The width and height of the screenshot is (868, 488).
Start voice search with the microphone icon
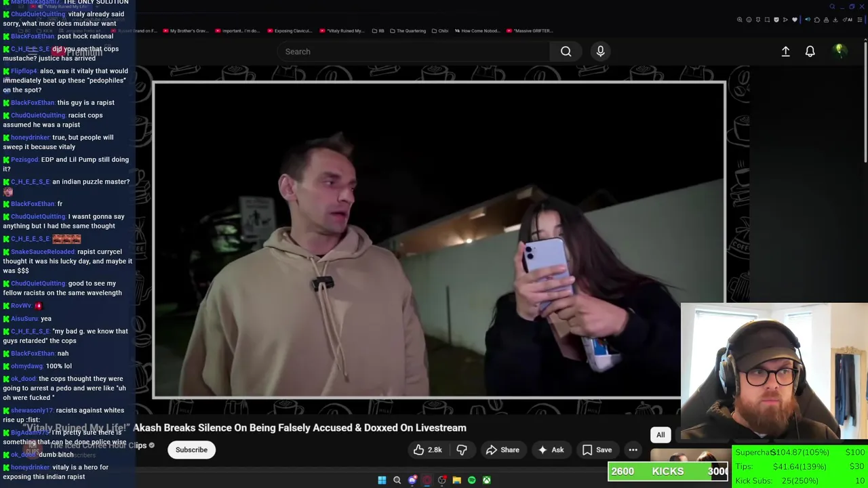(600, 52)
